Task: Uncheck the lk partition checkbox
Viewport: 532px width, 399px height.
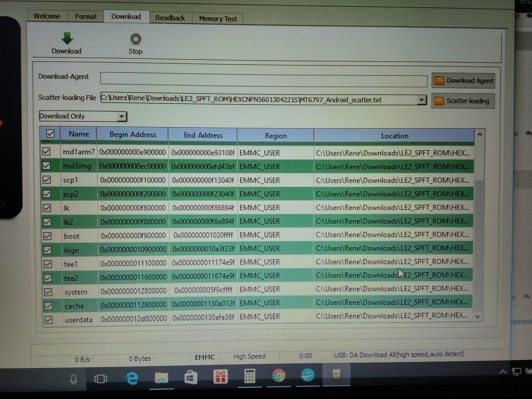Action: click(47, 208)
